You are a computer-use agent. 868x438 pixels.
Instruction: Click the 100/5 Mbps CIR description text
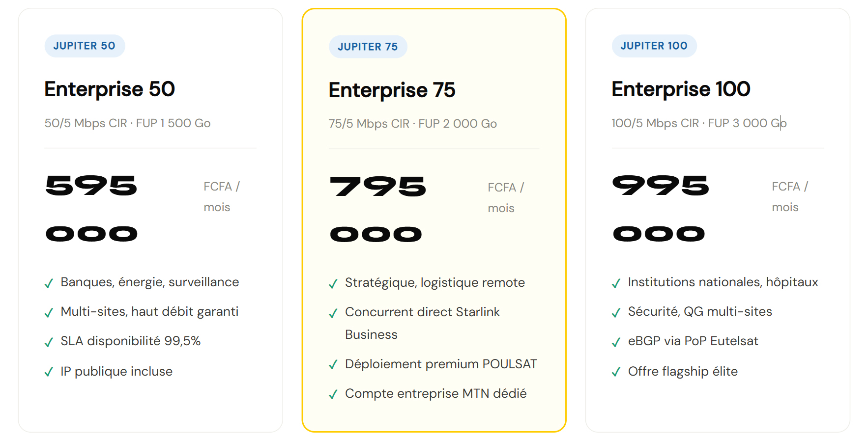pyautogui.click(x=698, y=123)
